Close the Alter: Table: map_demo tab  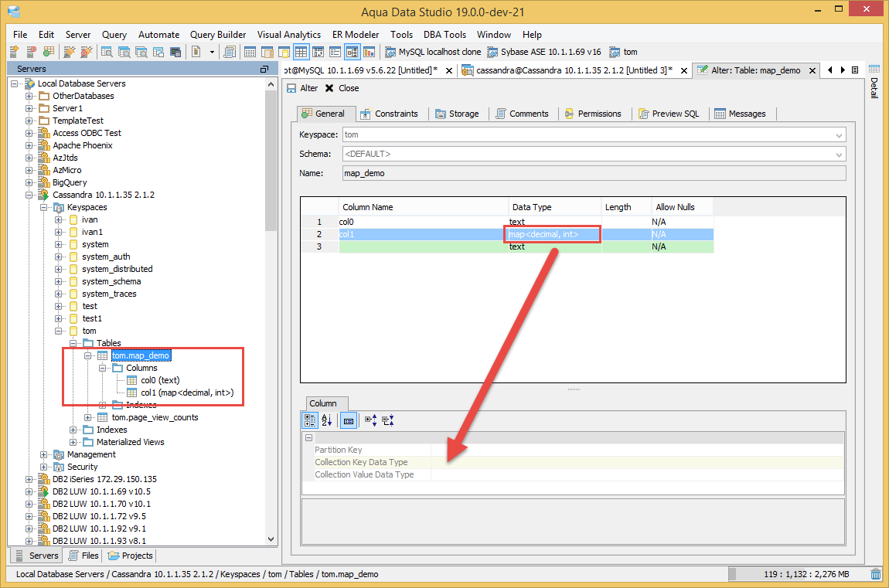(x=812, y=71)
